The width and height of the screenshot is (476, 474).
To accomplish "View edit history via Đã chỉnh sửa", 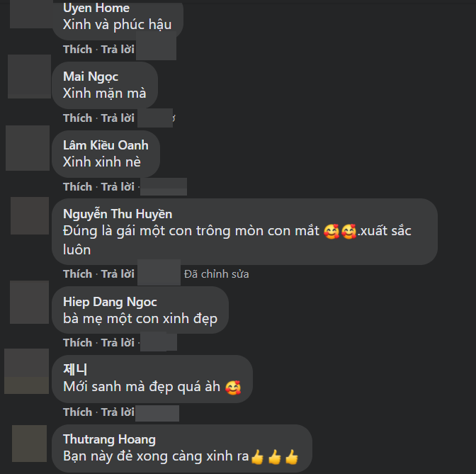I will pos(217,274).
